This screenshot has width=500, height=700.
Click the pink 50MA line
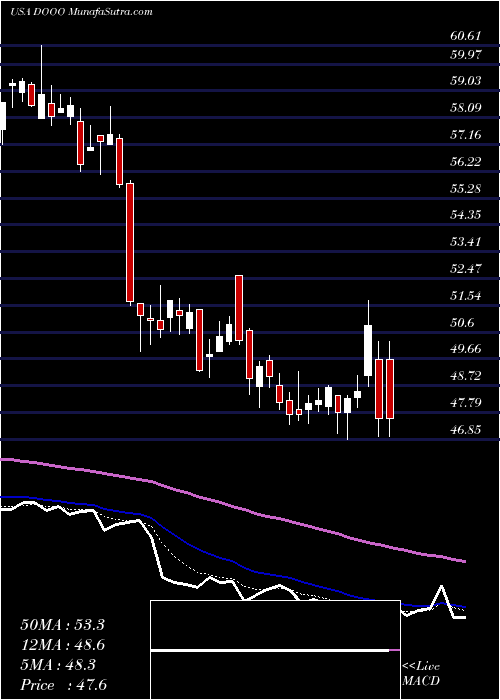coord(232,505)
